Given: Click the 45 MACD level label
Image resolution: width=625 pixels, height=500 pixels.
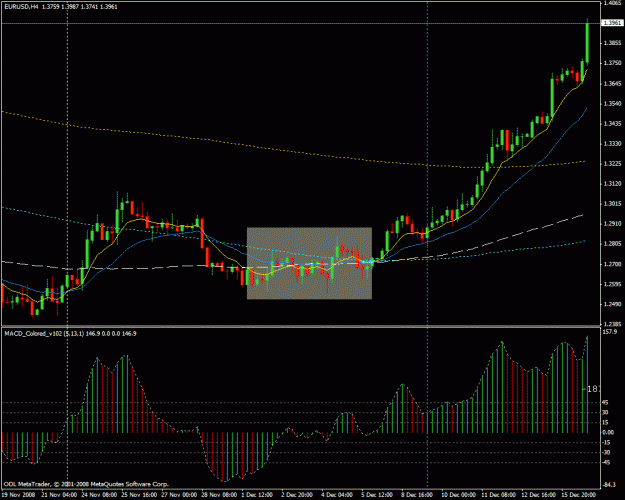Looking at the screenshot, I should [606, 403].
